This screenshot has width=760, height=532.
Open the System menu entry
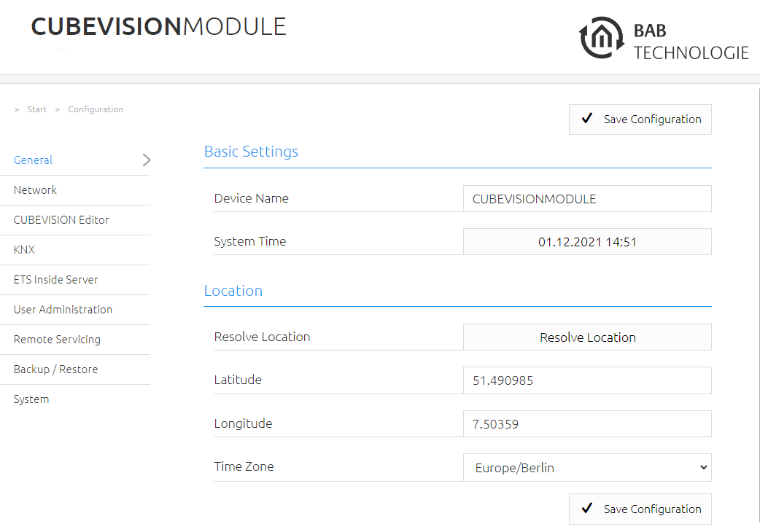31,399
